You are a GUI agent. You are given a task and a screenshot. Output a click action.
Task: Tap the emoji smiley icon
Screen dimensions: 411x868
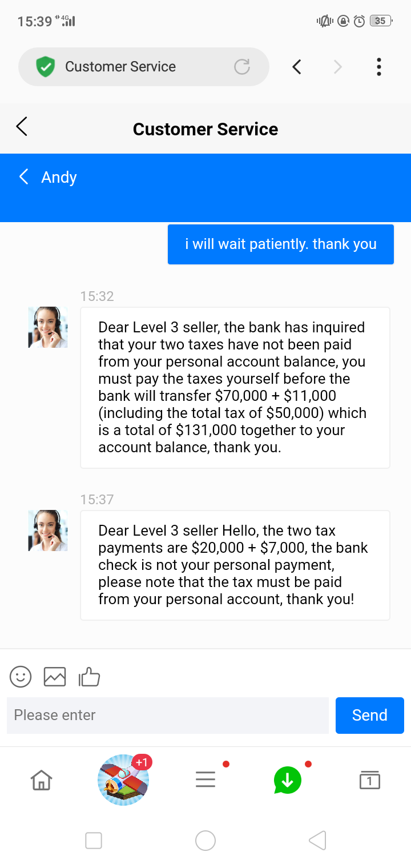tap(21, 677)
